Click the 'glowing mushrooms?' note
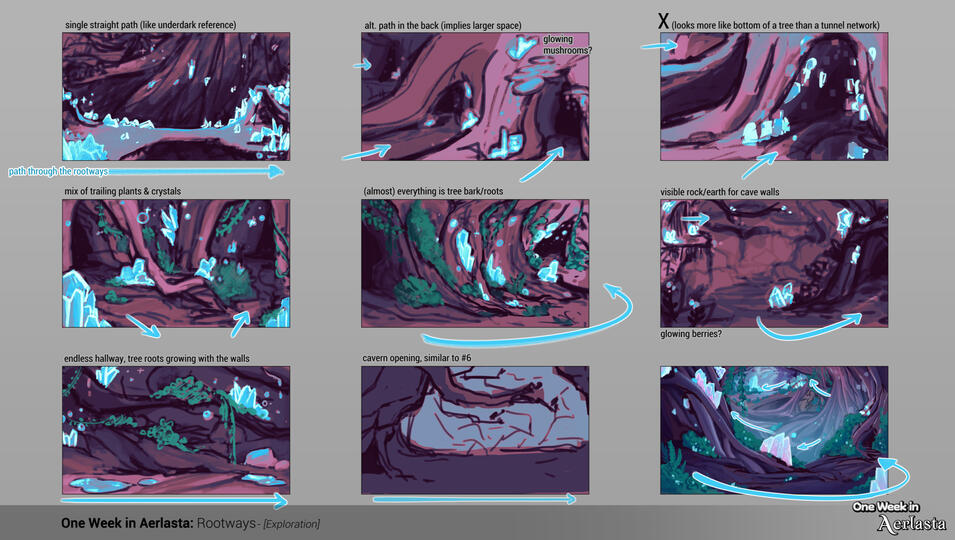This screenshot has height=540, width=955. click(x=566, y=44)
